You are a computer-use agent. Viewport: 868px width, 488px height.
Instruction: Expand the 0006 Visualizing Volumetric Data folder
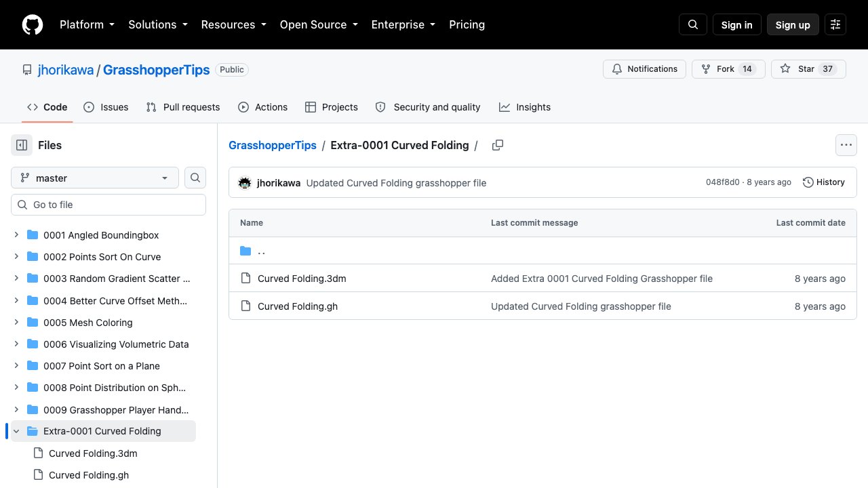[16, 344]
